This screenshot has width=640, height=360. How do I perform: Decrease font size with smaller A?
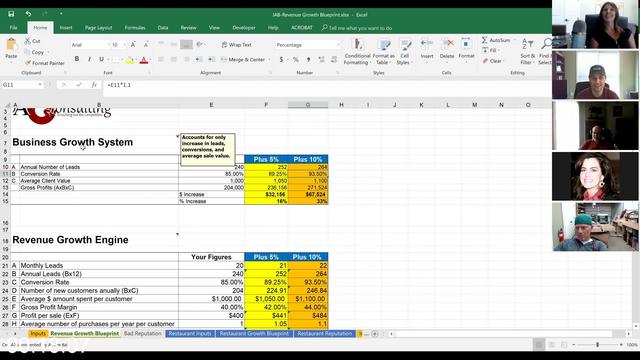146,44
